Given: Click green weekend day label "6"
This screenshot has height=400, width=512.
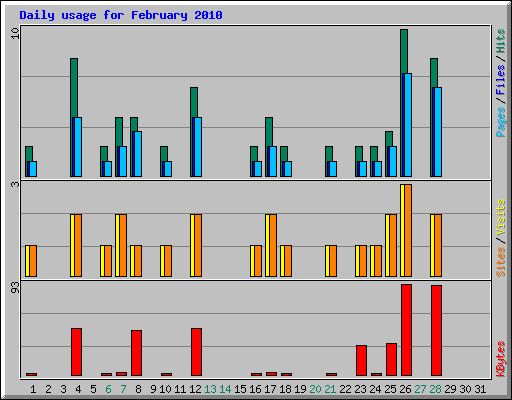Looking at the screenshot, I should 108,389.
